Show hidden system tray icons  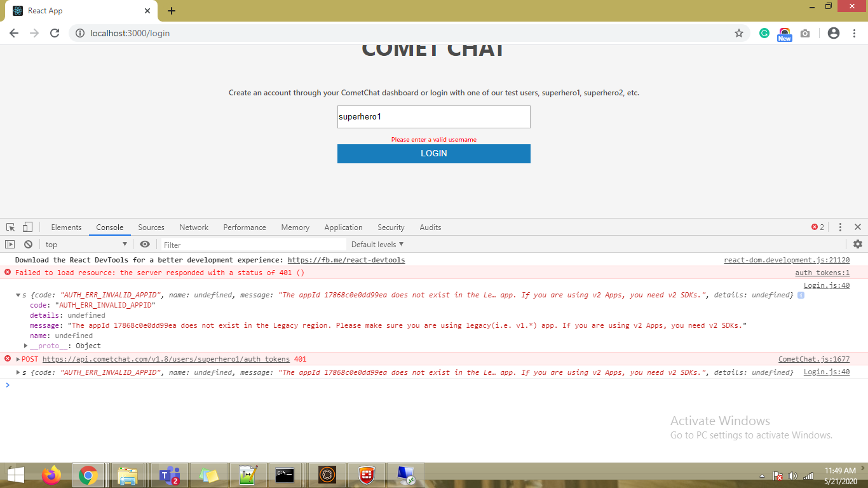[763, 475]
